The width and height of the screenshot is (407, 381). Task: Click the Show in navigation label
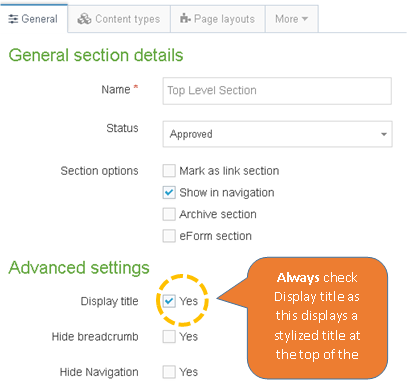(227, 193)
